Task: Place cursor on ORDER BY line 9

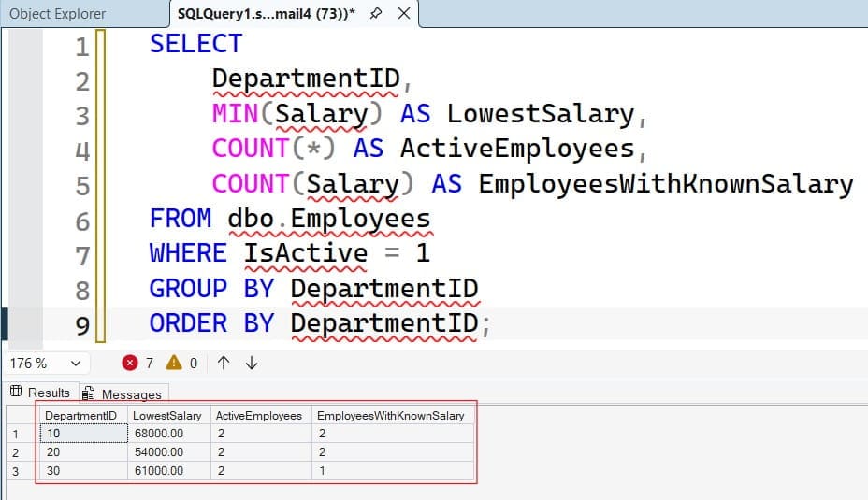Action: point(319,323)
